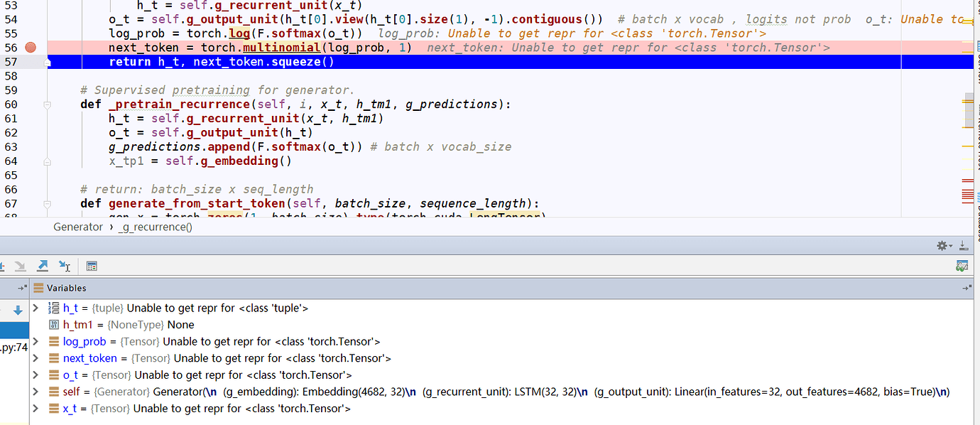Open the Evaluate Expression calculator icon

click(92, 267)
